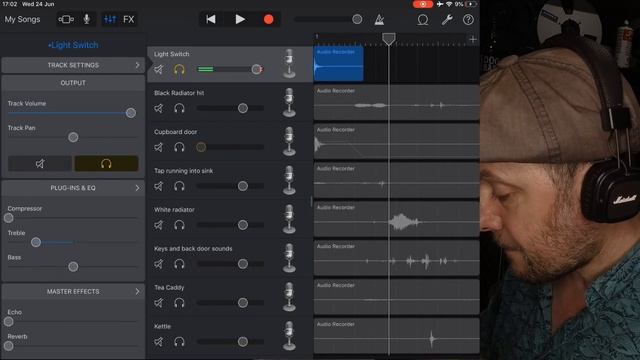Solo the Tea Caddy track
This screenshot has width=640, height=360.
[179, 303]
